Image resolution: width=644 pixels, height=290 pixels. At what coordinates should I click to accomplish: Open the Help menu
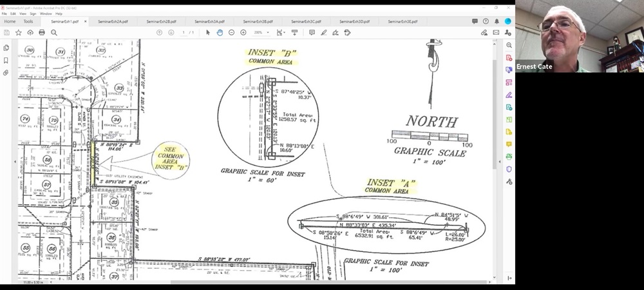[x=59, y=14]
